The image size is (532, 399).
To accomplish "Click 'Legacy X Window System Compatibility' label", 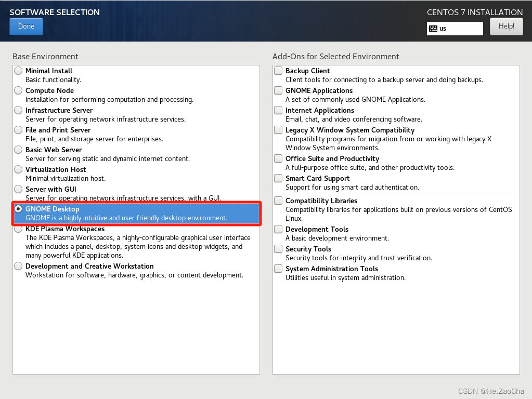I will point(350,130).
